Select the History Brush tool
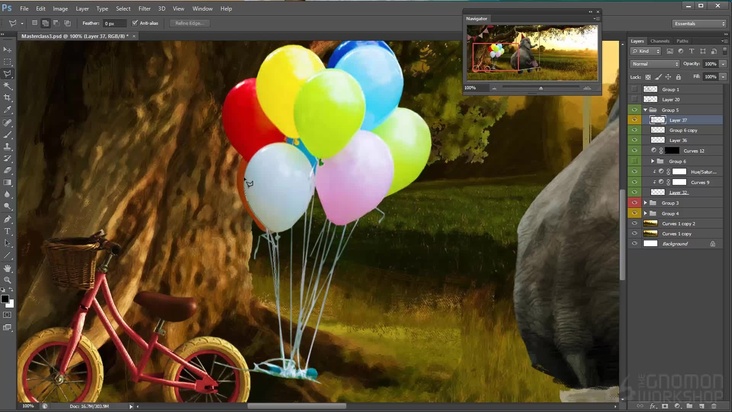 7,159
